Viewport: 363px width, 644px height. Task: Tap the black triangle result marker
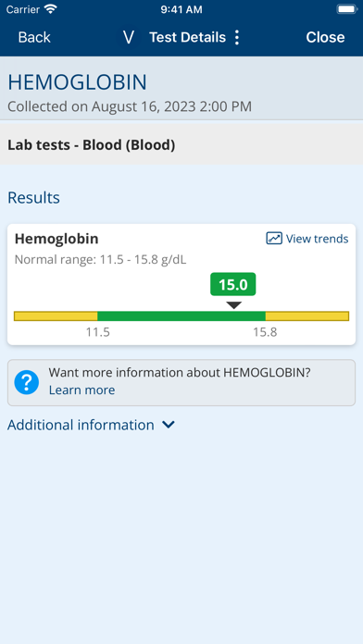point(234,305)
